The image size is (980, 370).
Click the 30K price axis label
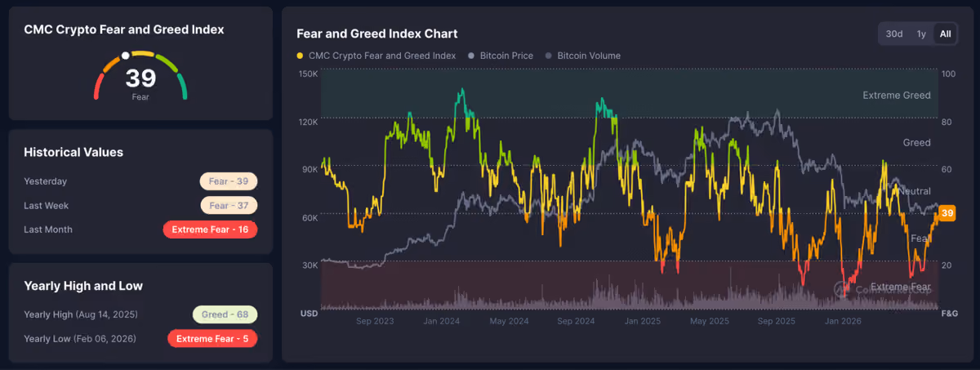pyautogui.click(x=310, y=265)
